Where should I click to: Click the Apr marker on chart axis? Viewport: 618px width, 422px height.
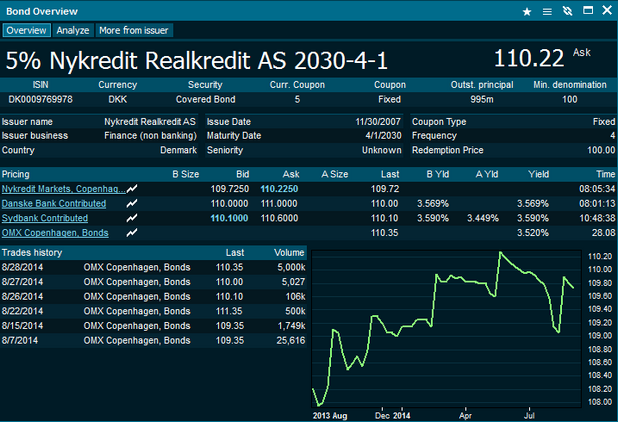tap(465, 416)
